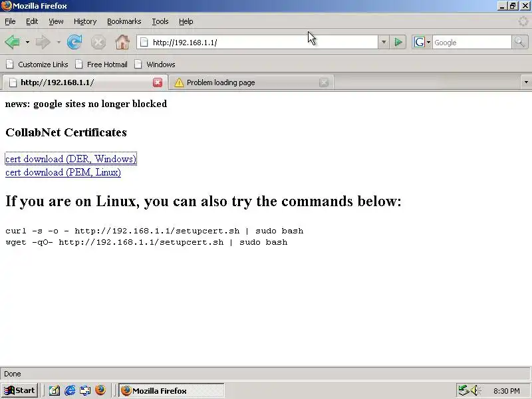The height and width of the screenshot is (399, 532).
Task: Open the File menu
Action: click(10, 21)
